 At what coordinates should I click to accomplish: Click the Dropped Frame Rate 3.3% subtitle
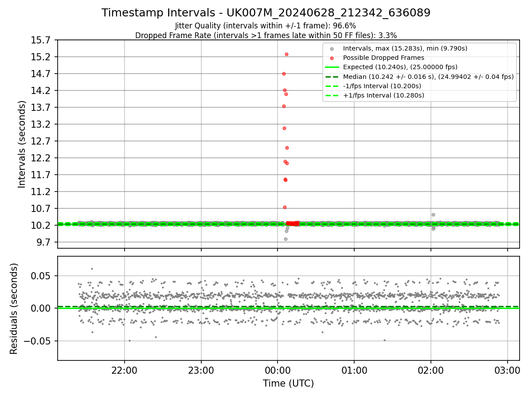[266, 35]
